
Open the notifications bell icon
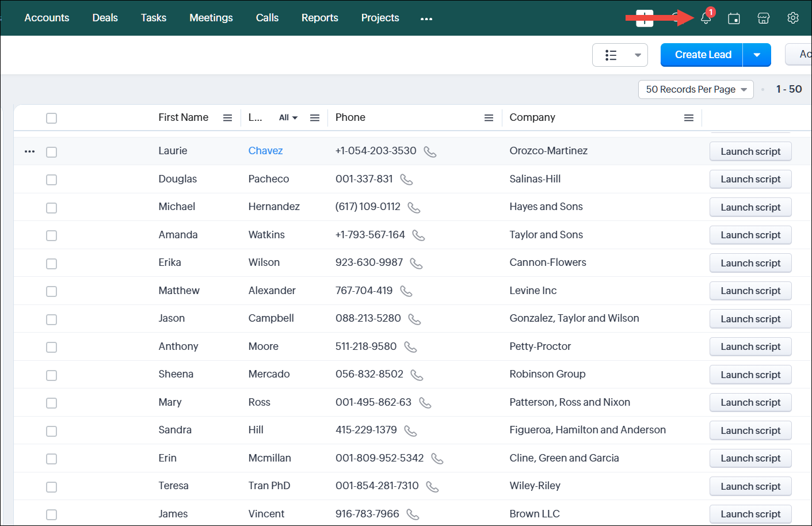706,18
